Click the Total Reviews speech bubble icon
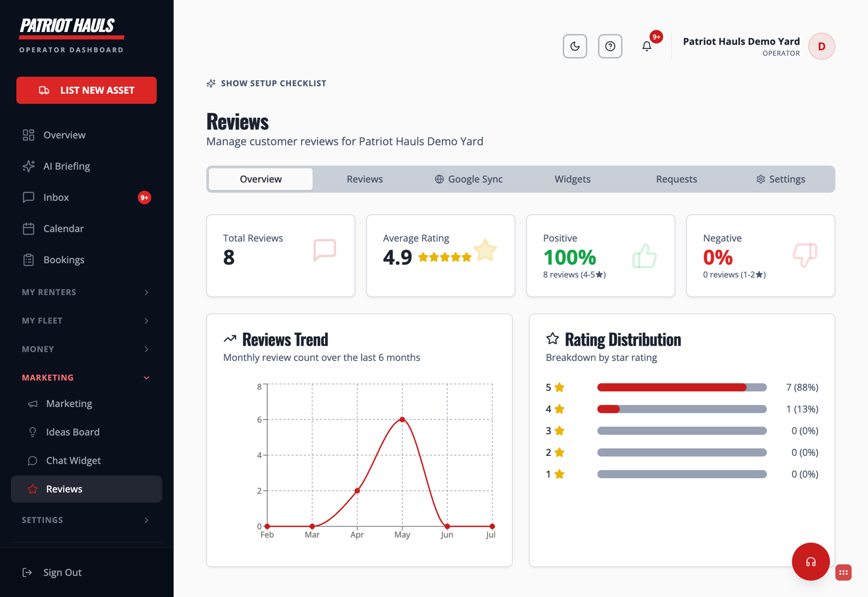Screen dimensions: 868x597 (x=325, y=250)
